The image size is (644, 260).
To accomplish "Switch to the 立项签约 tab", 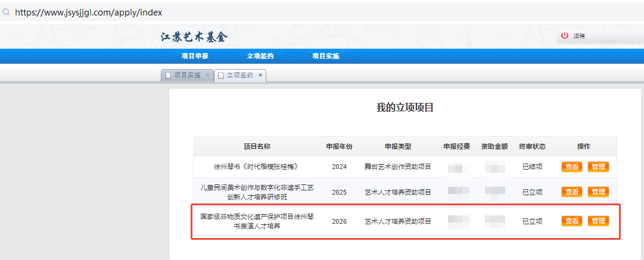I will pos(240,76).
